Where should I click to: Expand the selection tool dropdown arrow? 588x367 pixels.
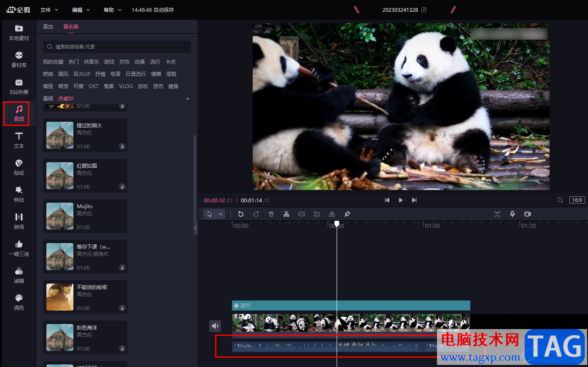coord(221,214)
